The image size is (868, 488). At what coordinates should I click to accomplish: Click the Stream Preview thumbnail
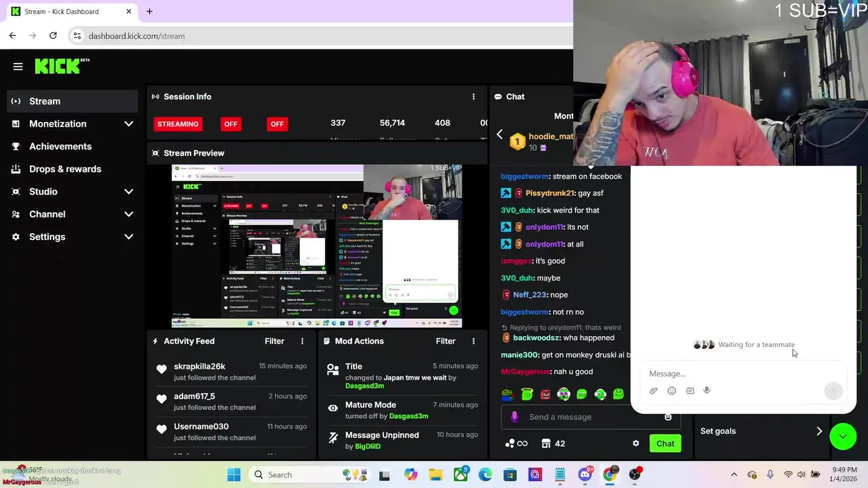pyautogui.click(x=317, y=245)
